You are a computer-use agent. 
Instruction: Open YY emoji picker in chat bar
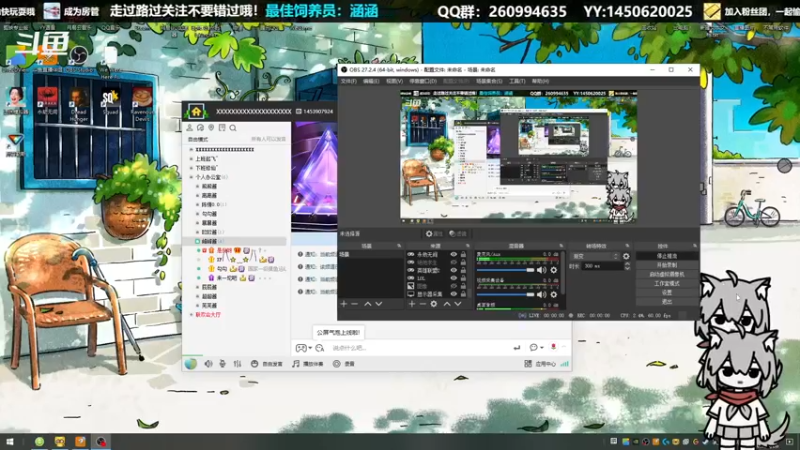point(320,348)
